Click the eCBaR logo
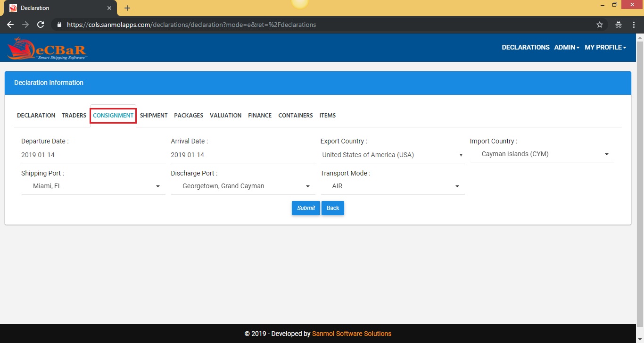Viewport: 644px width, 343px height. (47, 48)
